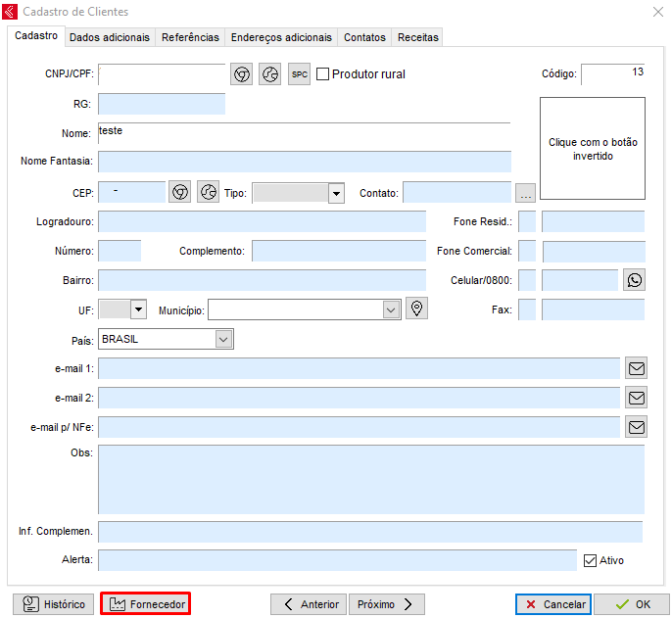Click the photo box 'Clique com o botão invertido'
Screen dimensions: 672x618
coord(593,148)
